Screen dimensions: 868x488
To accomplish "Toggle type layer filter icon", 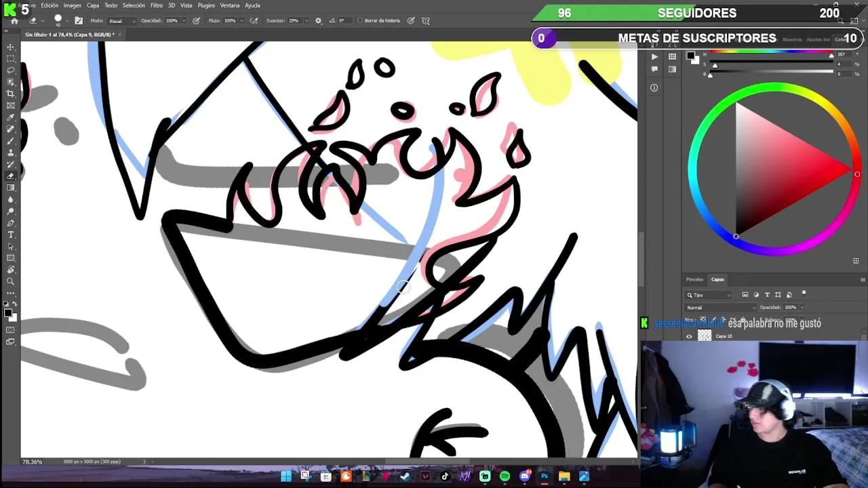I will click(767, 295).
